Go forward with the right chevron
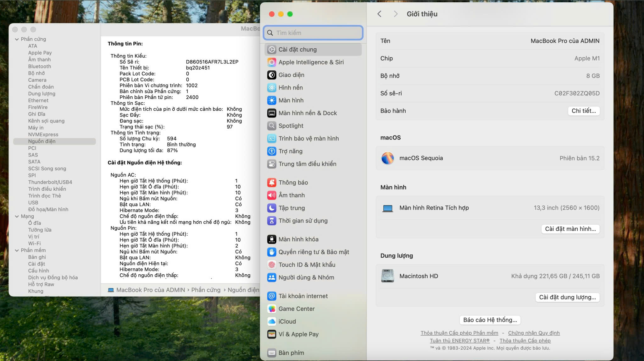Viewport: 644px width, 361px height. click(x=396, y=14)
